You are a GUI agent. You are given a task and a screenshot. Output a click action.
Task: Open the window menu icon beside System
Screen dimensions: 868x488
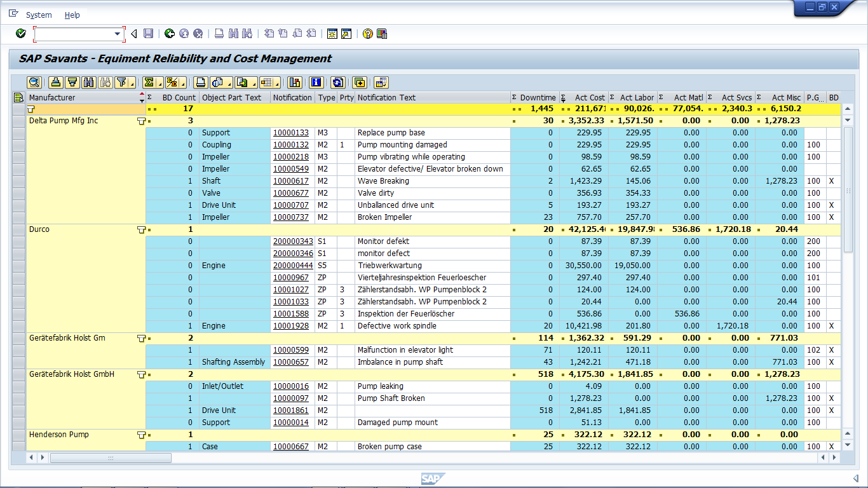[x=13, y=14]
